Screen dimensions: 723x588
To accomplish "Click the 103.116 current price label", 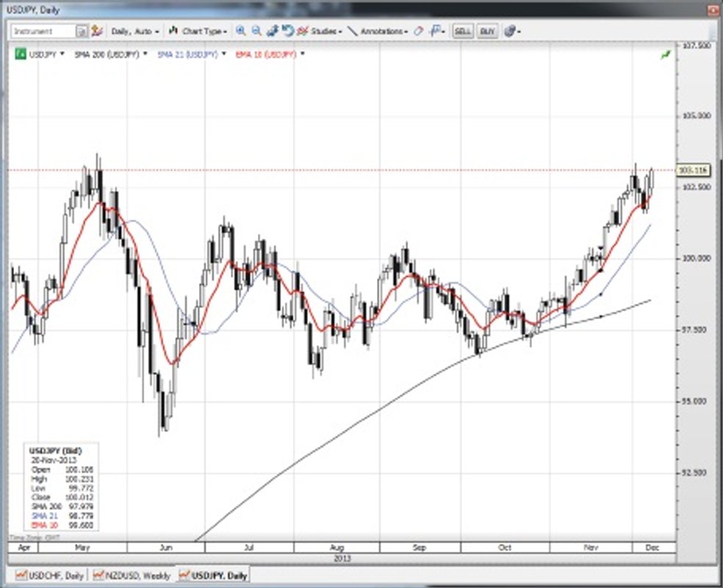I will (x=693, y=170).
